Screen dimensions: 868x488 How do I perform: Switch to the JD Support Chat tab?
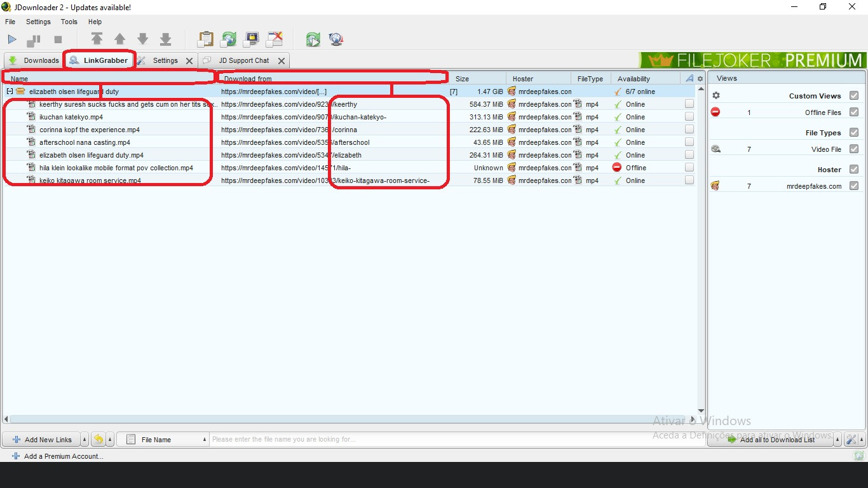click(x=243, y=60)
